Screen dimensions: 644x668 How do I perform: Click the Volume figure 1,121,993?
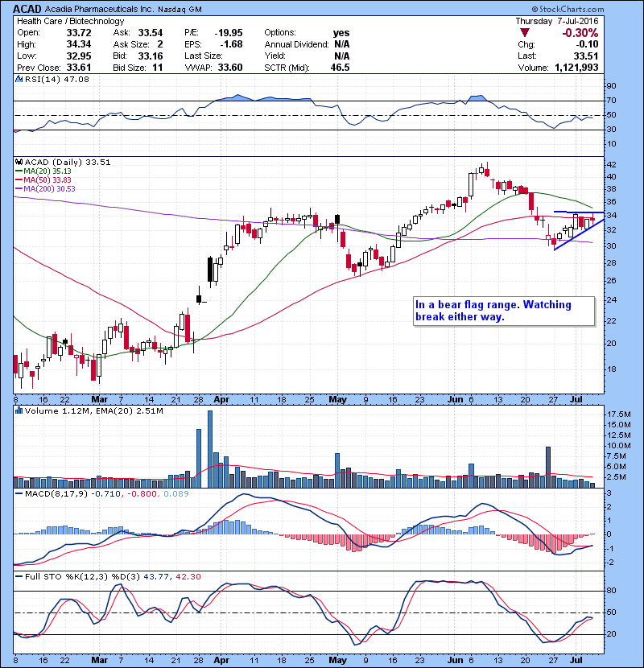click(x=576, y=68)
